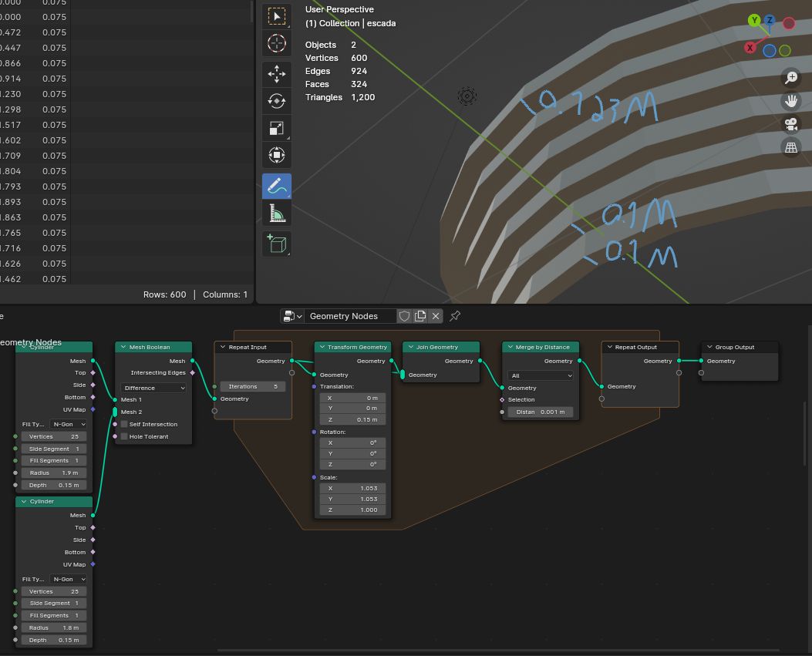Collapse the Repeat Input node
The image size is (812, 656).
[223, 347]
